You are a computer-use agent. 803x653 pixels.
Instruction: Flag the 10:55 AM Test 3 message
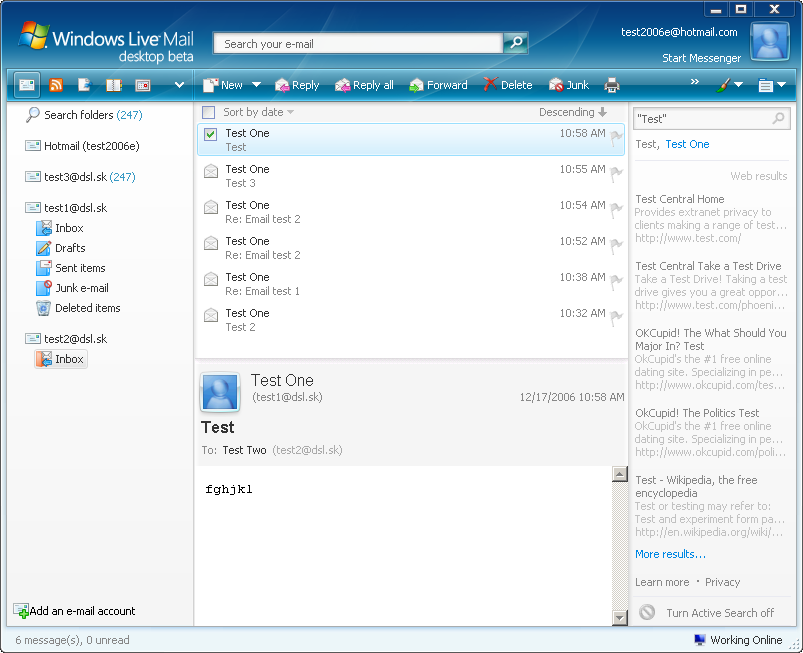pyautogui.click(x=617, y=174)
